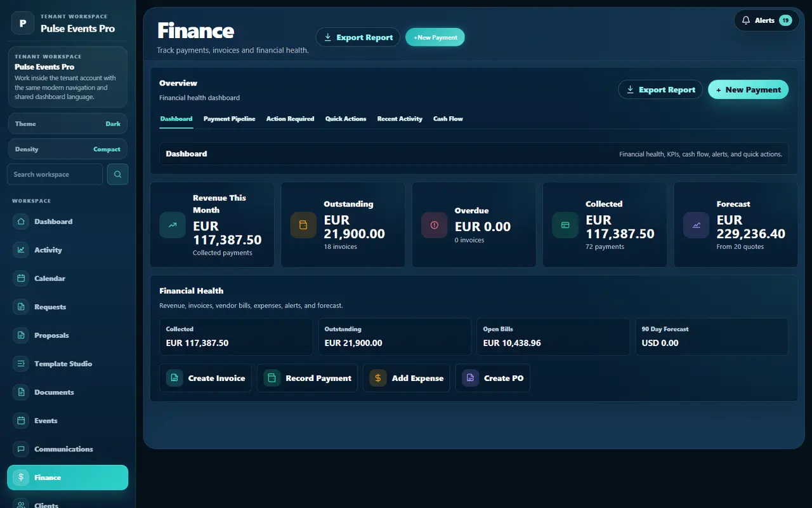The width and height of the screenshot is (812, 508).
Task: Open Documents in the sidebar navigation
Action: [68, 392]
